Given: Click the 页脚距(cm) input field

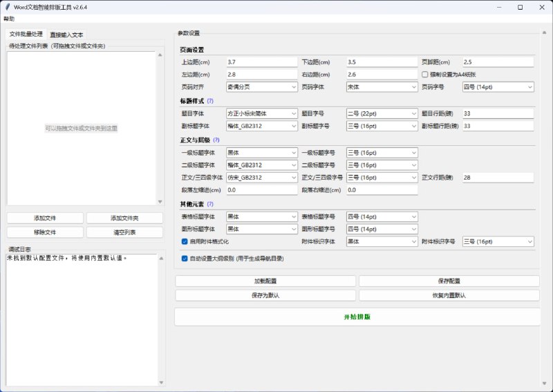Looking at the screenshot, I should pos(498,62).
